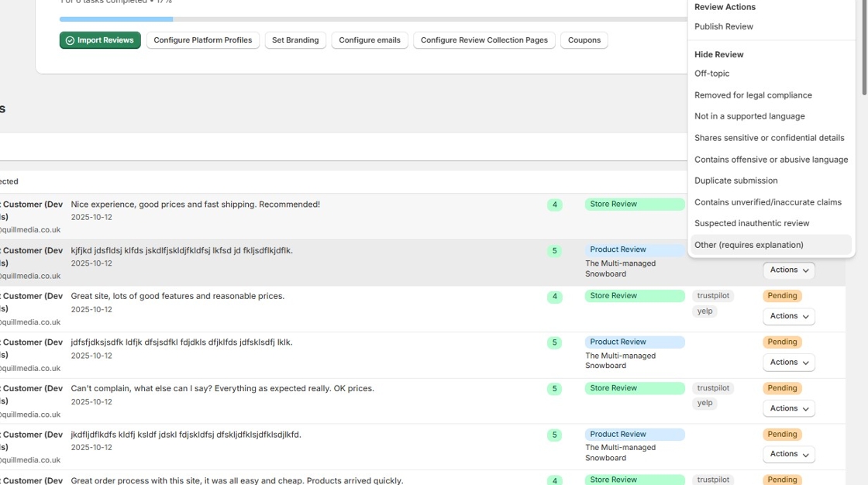Choose Suspected inauthentic review

click(752, 223)
